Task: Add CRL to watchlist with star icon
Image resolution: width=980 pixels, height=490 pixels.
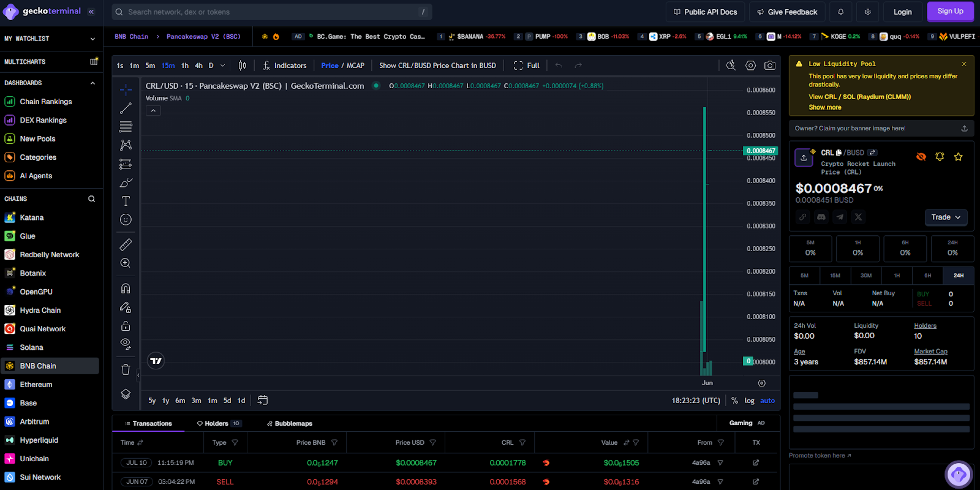Action: [959, 157]
